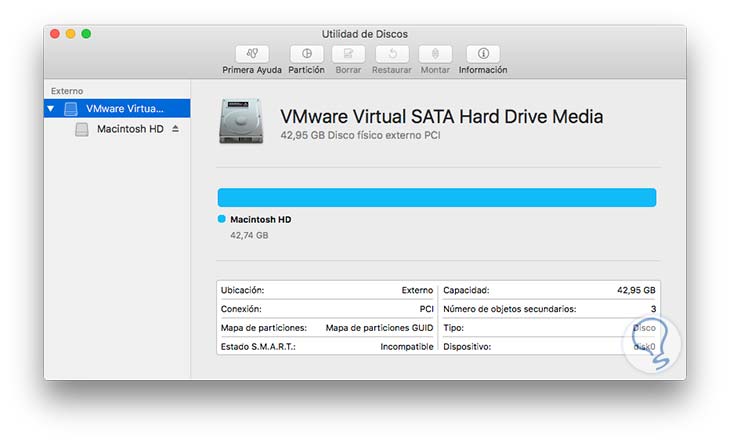
Task: Click the Primera Ayuda stethoscope icon
Action: (252, 54)
